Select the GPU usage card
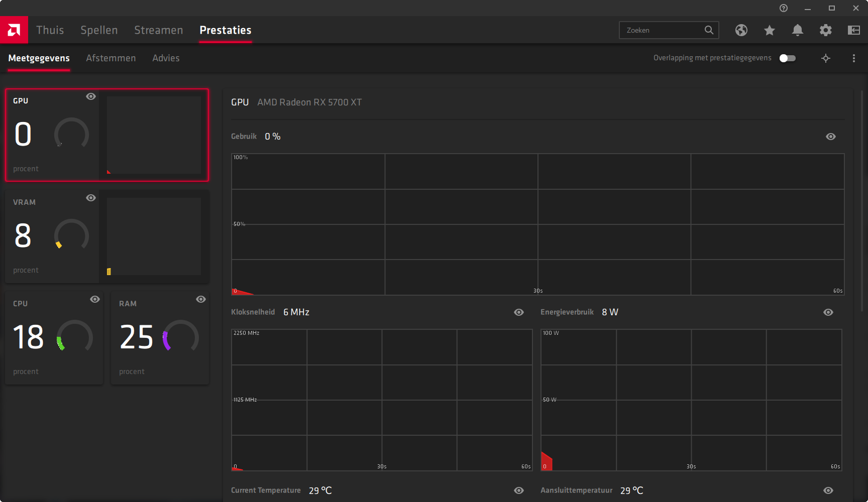 point(107,135)
